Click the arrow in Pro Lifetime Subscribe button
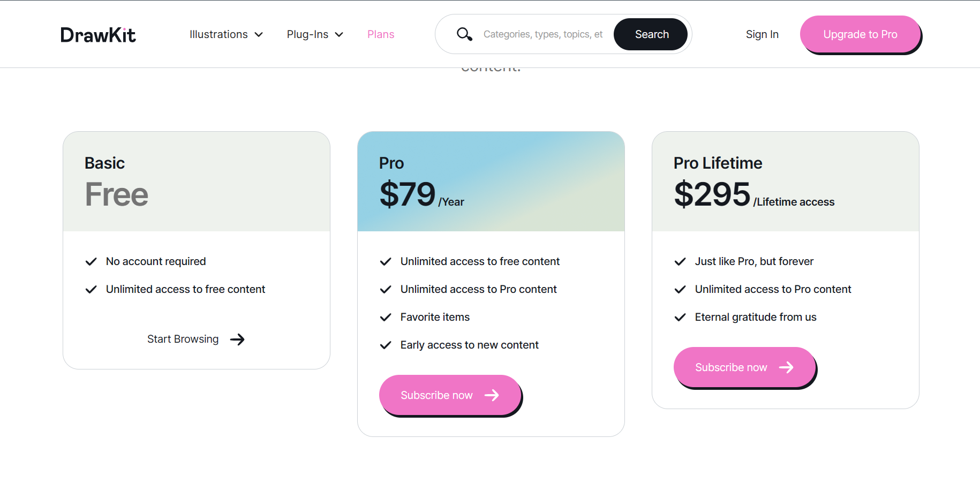This screenshot has width=980, height=483. [x=786, y=367]
